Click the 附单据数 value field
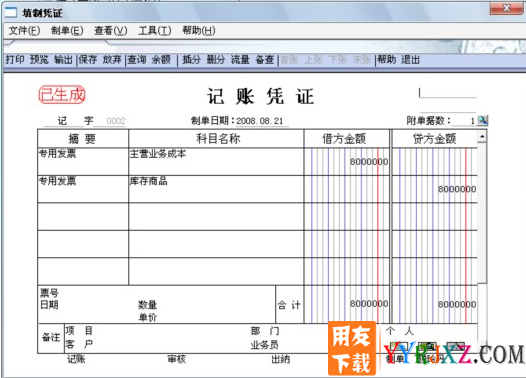 pos(464,121)
